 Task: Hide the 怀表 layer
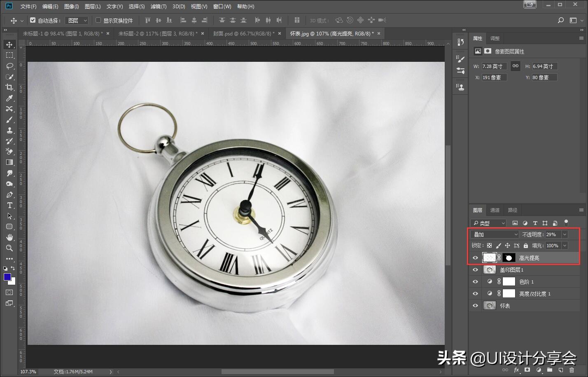pyautogui.click(x=475, y=305)
